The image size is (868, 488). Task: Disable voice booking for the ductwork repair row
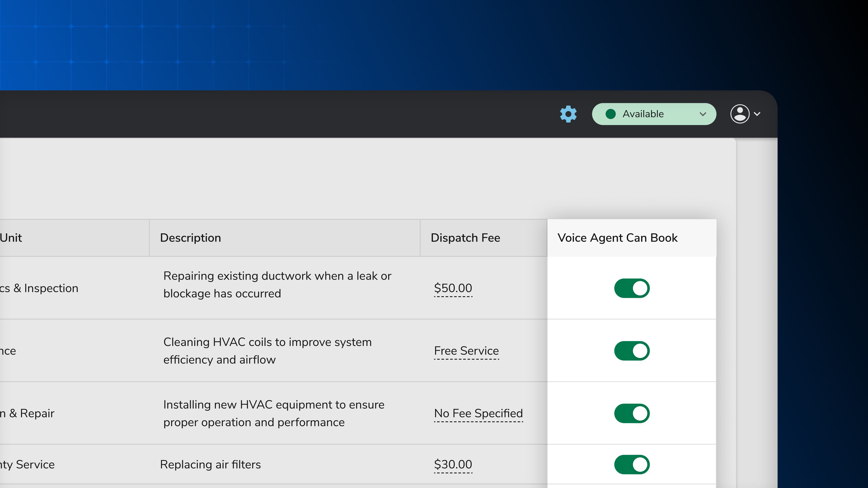click(632, 288)
